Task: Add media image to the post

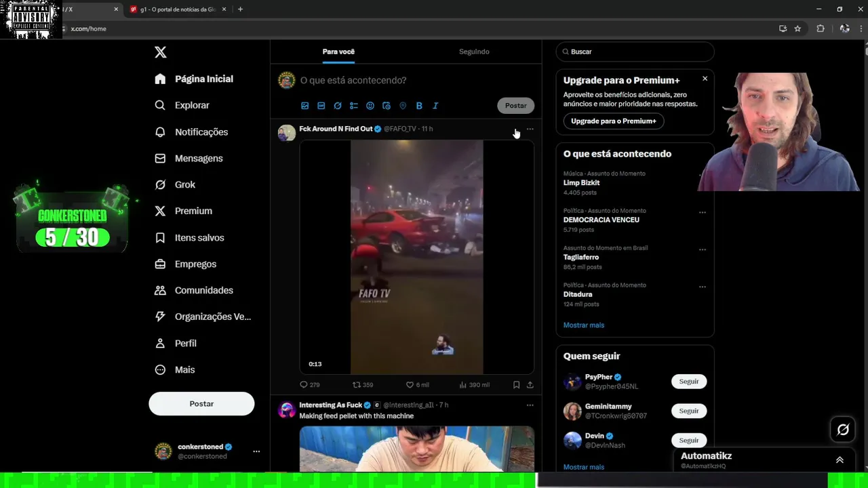Action: coord(305,106)
